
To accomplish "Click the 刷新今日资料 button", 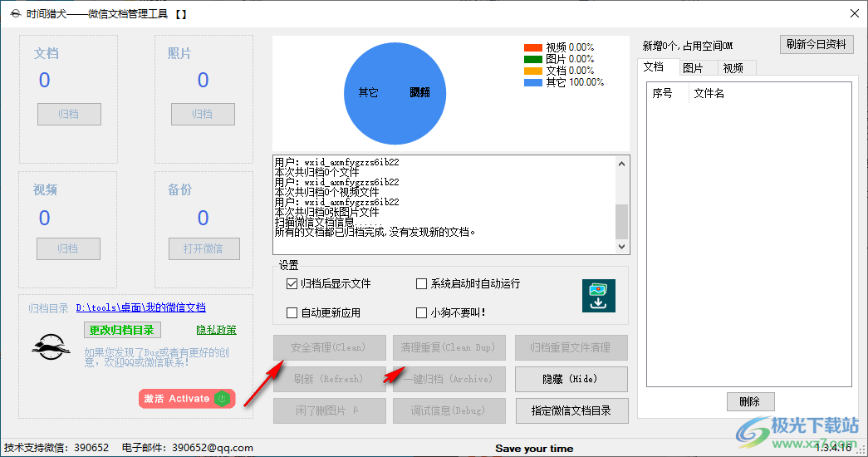I will tap(817, 44).
